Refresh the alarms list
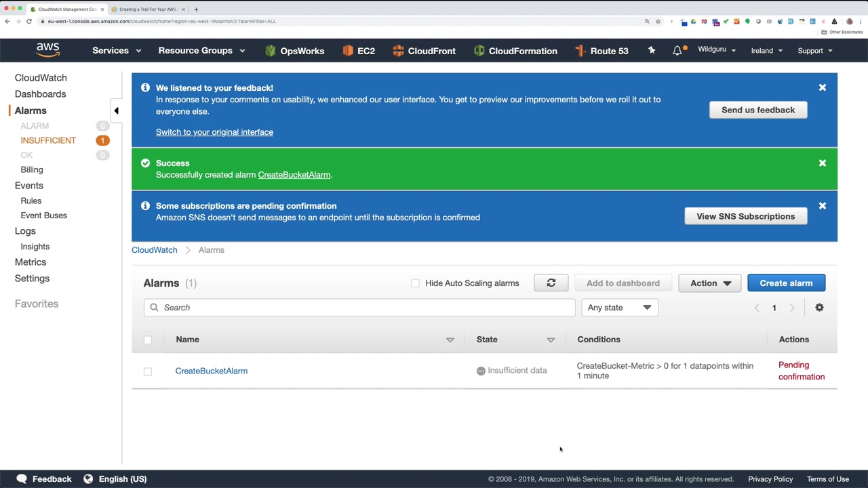Image resolution: width=868 pixels, height=488 pixels. (551, 283)
